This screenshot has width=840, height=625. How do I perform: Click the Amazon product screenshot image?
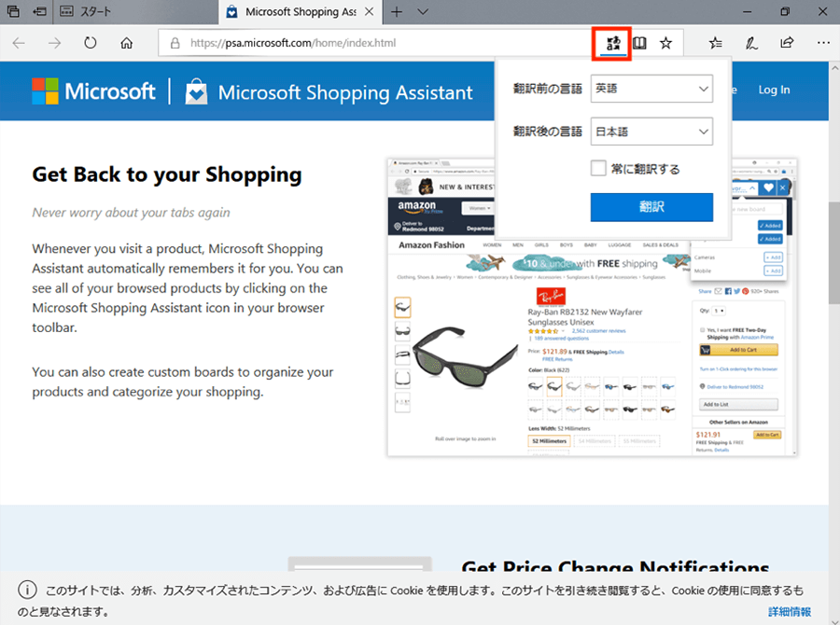592,308
